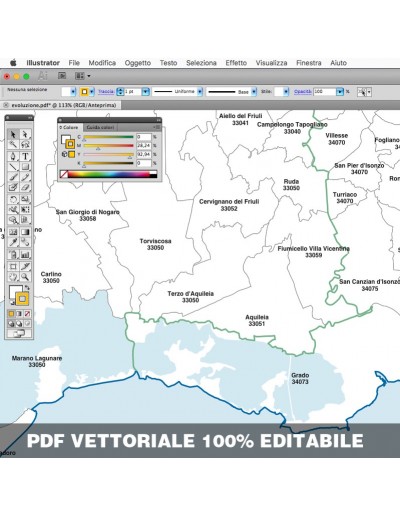The height and width of the screenshot is (517, 400).
Task: Select the Scale tool
Action: 25,199
